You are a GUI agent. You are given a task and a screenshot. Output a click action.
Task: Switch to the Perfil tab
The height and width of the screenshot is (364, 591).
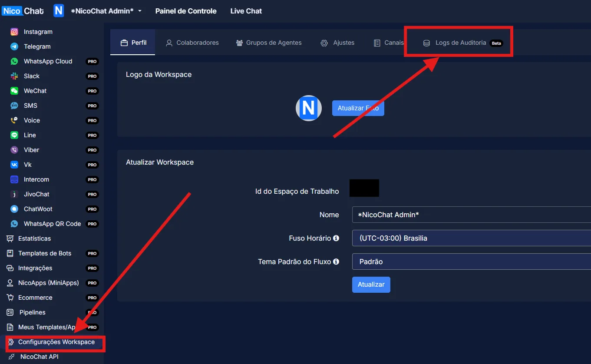click(x=133, y=43)
